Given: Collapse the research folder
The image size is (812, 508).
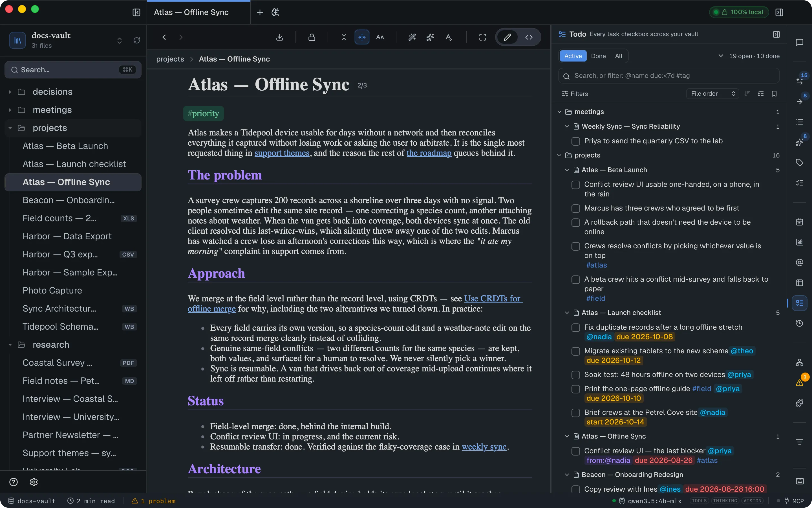Looking at the screenshot, I should tap(10, 345).
